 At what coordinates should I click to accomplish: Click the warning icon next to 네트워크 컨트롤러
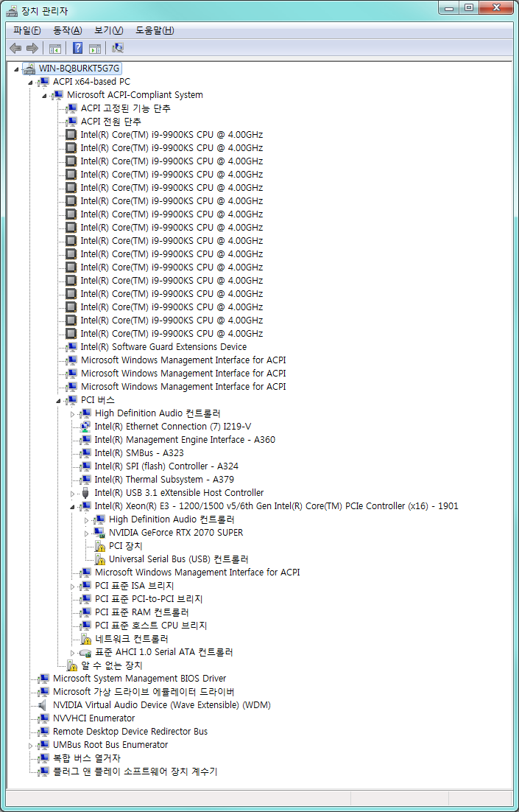(x=86, y=639)
